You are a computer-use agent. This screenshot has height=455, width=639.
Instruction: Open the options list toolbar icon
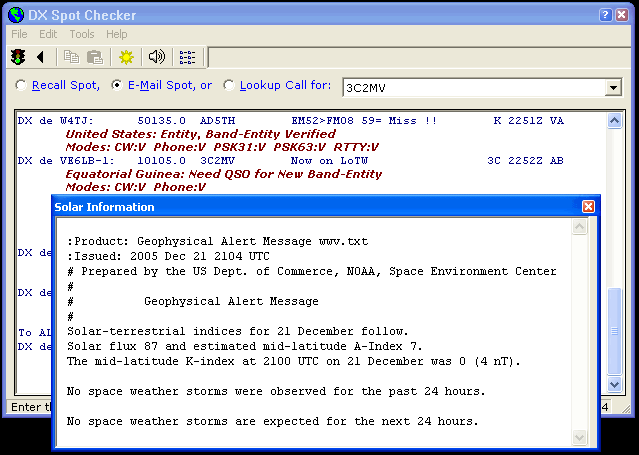[187, 57]
